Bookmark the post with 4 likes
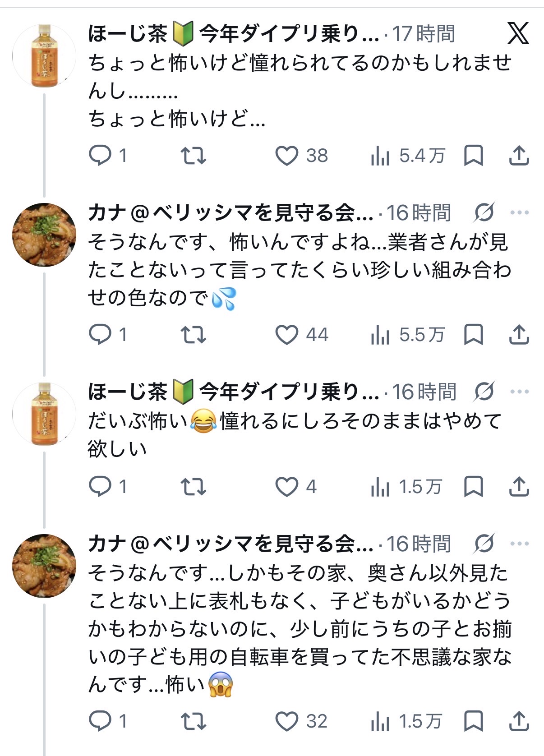Screen dimensions: 544x756 tap(474, 487)
